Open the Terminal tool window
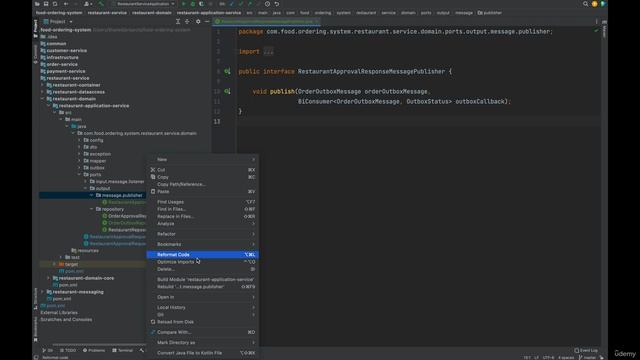This screenshot has height=360, width=640. pos(122,350)
